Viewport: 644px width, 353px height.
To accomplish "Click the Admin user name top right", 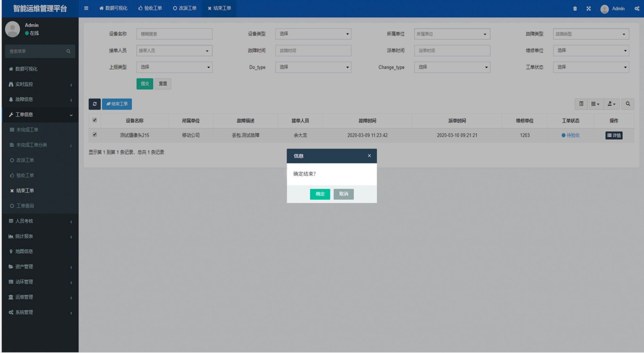I will click(618, 8).
